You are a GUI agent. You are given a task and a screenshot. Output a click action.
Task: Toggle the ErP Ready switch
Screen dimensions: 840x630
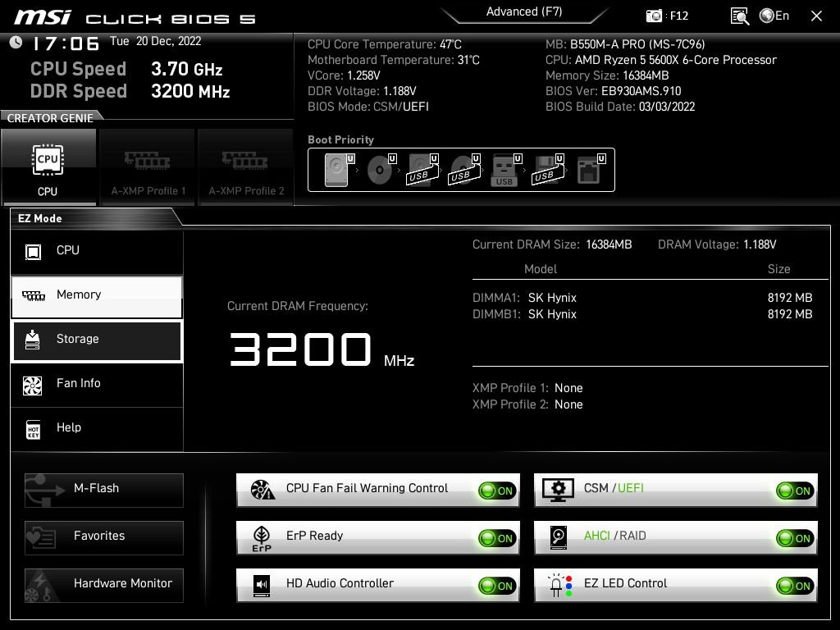497,538
